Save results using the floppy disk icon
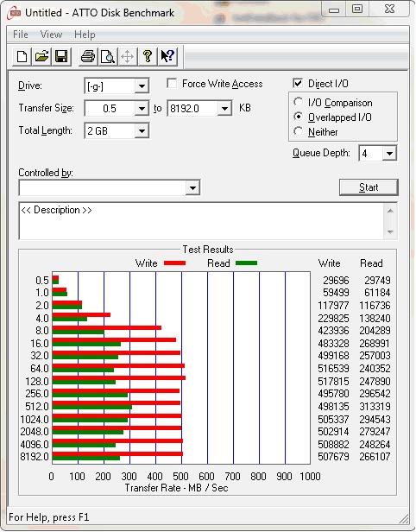Image resolution: width=416 pixels, height=532 pixels. click(61, 56)
